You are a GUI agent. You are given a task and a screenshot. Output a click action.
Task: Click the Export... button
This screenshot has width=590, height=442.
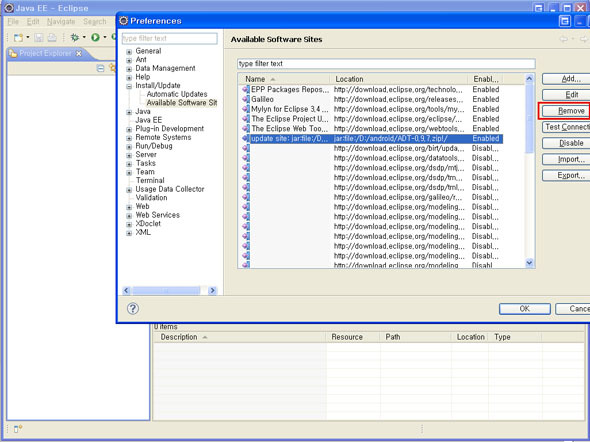[x=566, y=176]
